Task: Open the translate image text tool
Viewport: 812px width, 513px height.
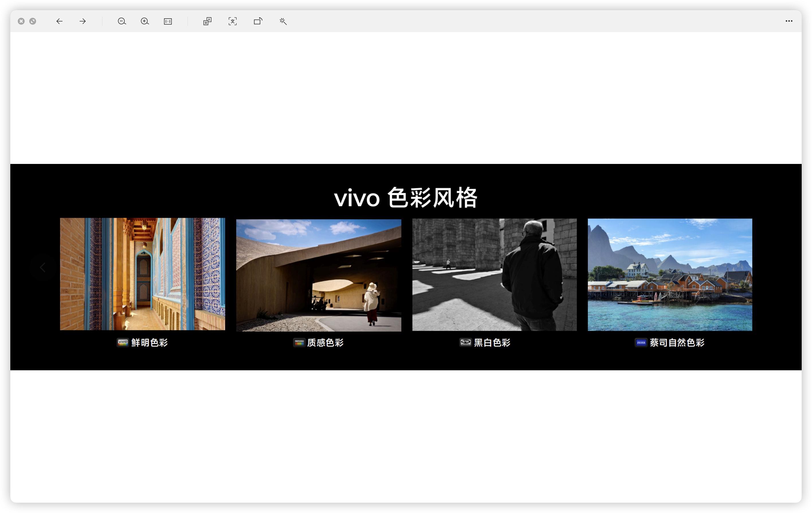Action: (x=207, y=21)
